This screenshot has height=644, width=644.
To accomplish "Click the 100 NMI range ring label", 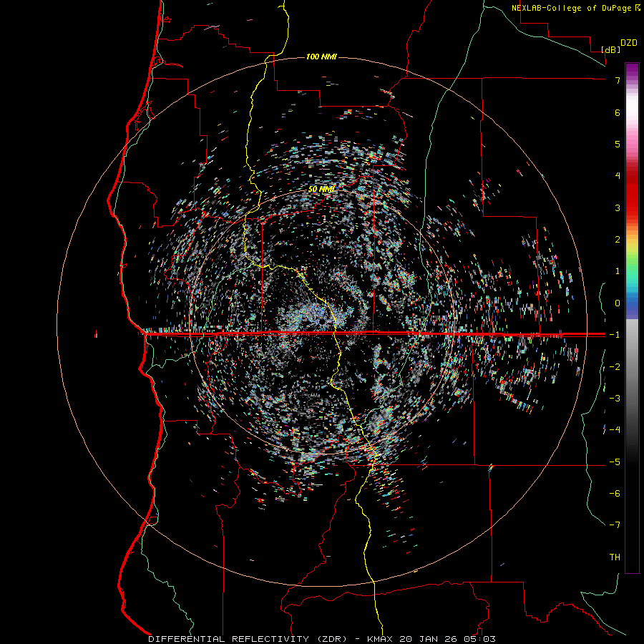I will (x=321, y=57).
